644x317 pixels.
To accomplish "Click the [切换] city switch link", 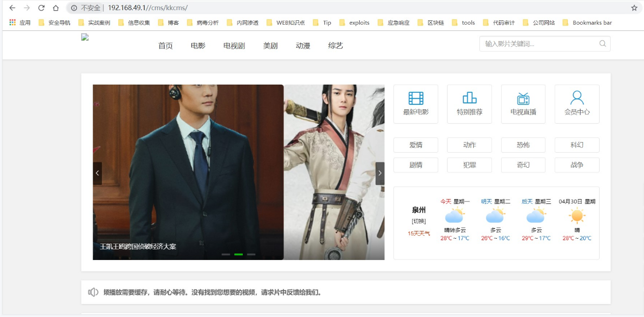I will [419, 221].
